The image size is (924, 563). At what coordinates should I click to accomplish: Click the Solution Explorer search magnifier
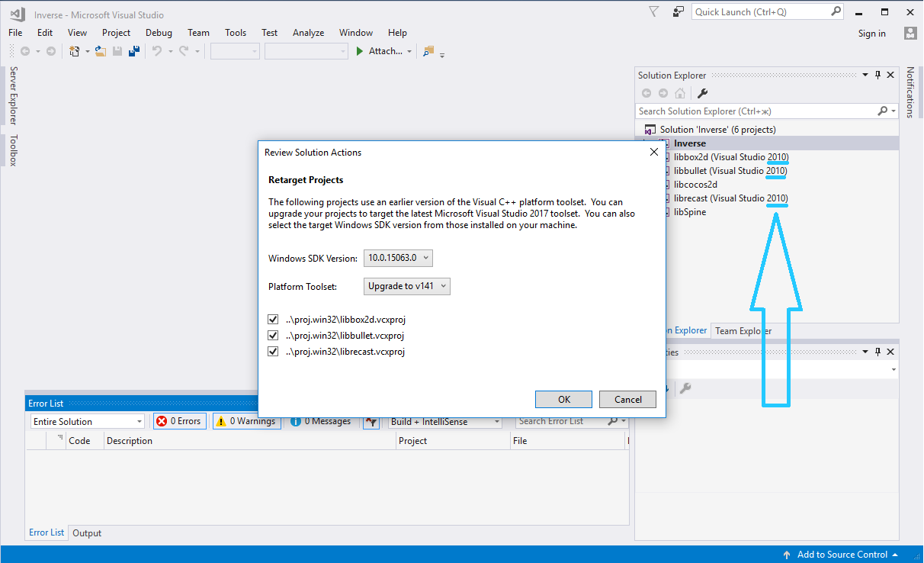pos(883,111)
